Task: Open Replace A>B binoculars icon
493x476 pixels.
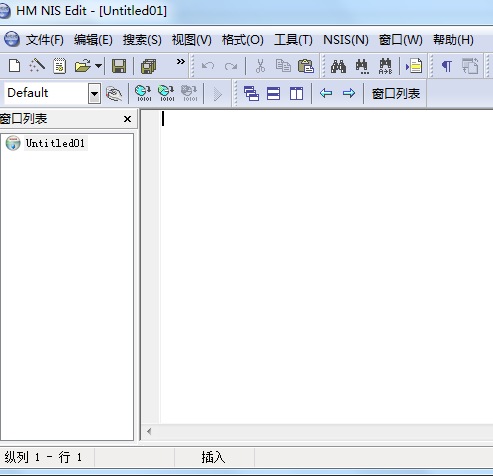Action: tap(385, 66)
